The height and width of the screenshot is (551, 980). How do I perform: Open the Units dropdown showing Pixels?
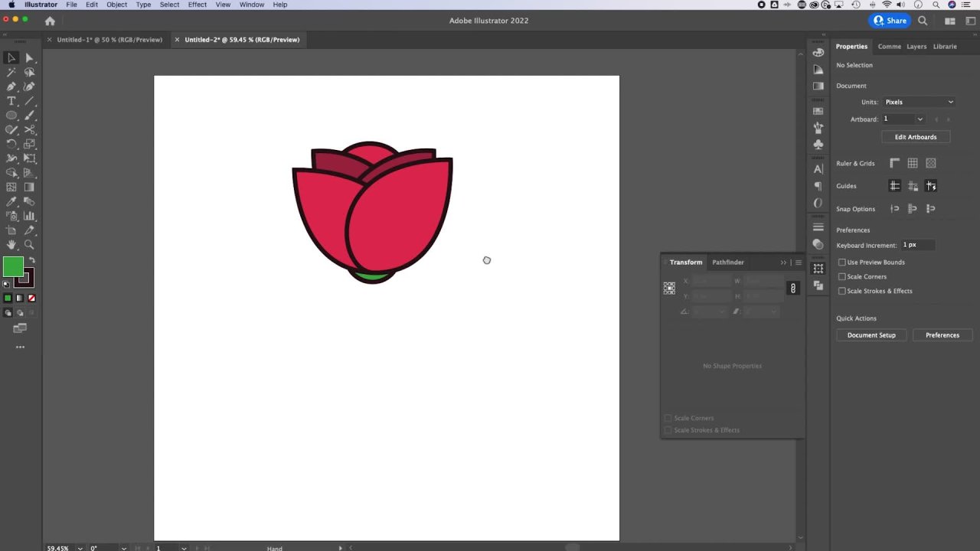pos(919,102)
